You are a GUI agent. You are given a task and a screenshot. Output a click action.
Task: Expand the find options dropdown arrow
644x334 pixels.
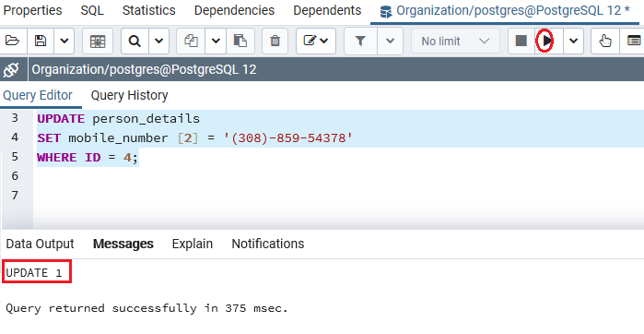159,41
